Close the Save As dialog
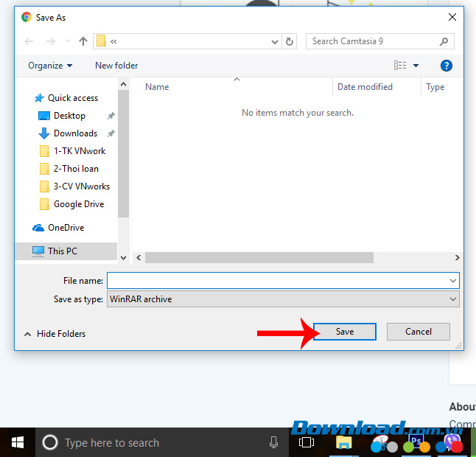The image size is (476, 457). click(452, 17)
